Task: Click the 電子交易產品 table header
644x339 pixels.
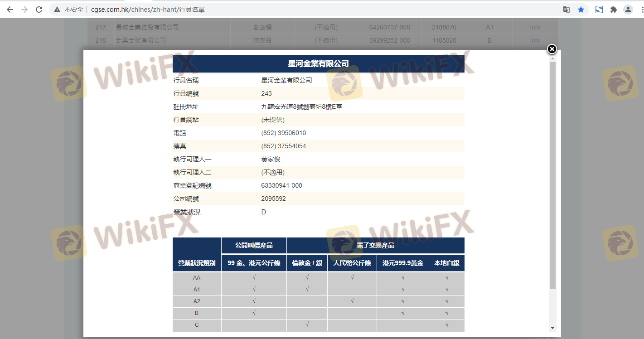Action: pos(375,245)
